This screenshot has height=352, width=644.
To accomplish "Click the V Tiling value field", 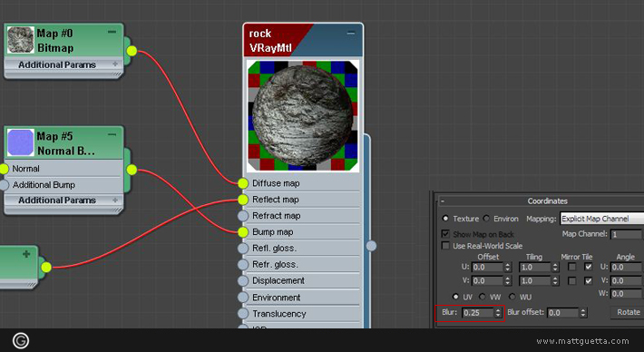I will pos(535,281).
